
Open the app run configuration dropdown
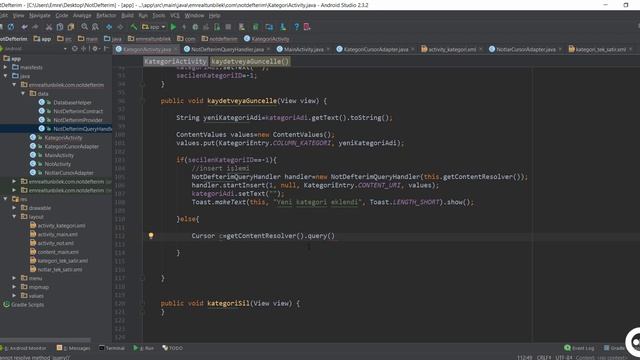[x=153, y=27]
